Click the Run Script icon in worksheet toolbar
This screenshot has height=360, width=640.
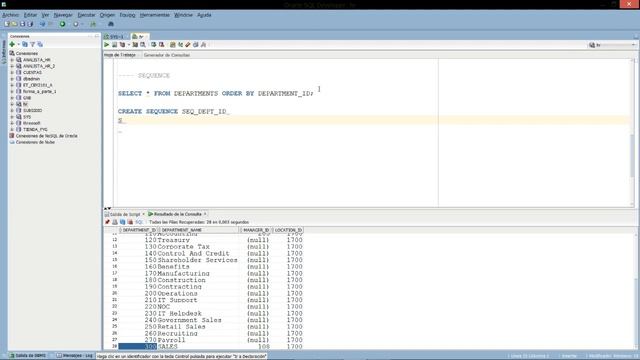(x=115, y=45)
